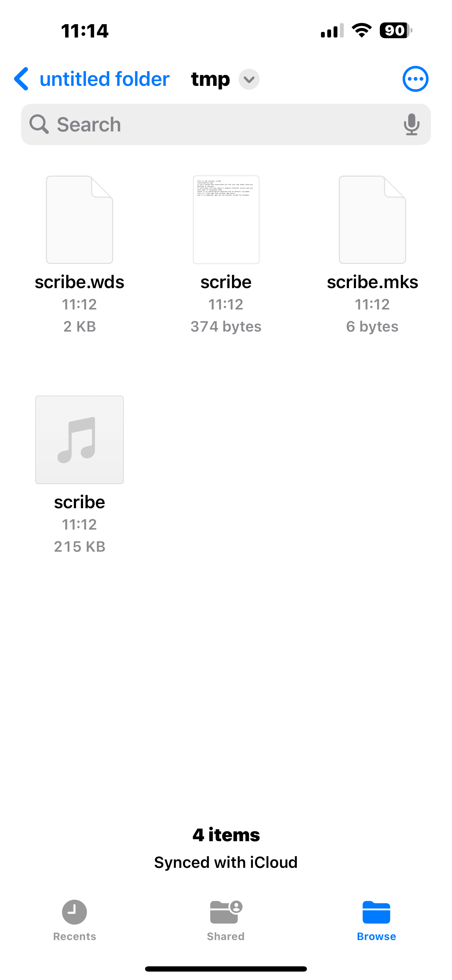The image size is (452, 980).
Task: Go back to untitled folder
Action: click(x=105, y=79)
